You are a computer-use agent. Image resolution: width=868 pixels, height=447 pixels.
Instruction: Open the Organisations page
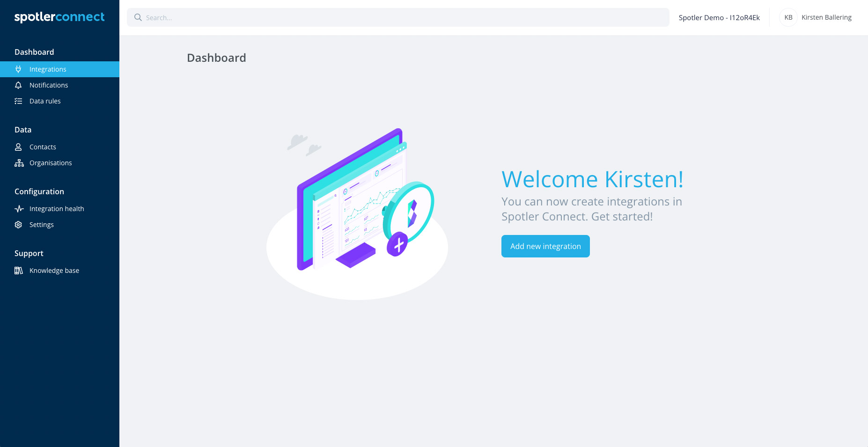click(59, 163)
